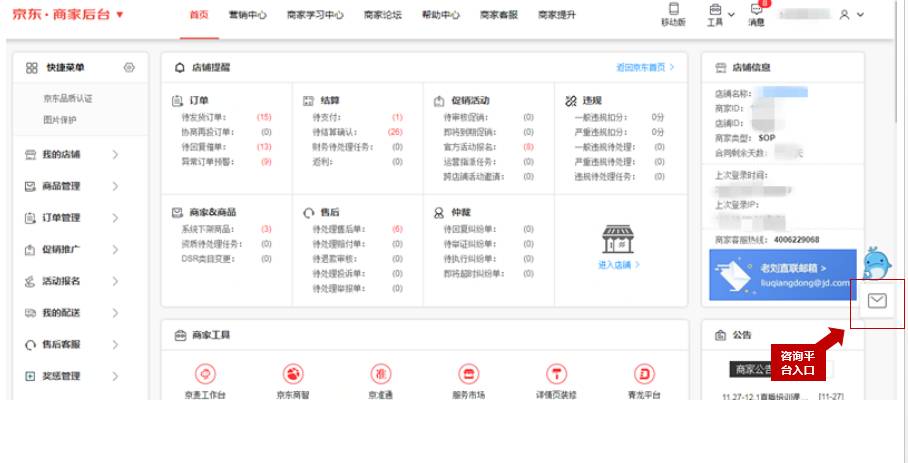Click the 异常订单预警 count (9)
The width and height of the screenshot is (908, 463).
click(x=266, y=162)
